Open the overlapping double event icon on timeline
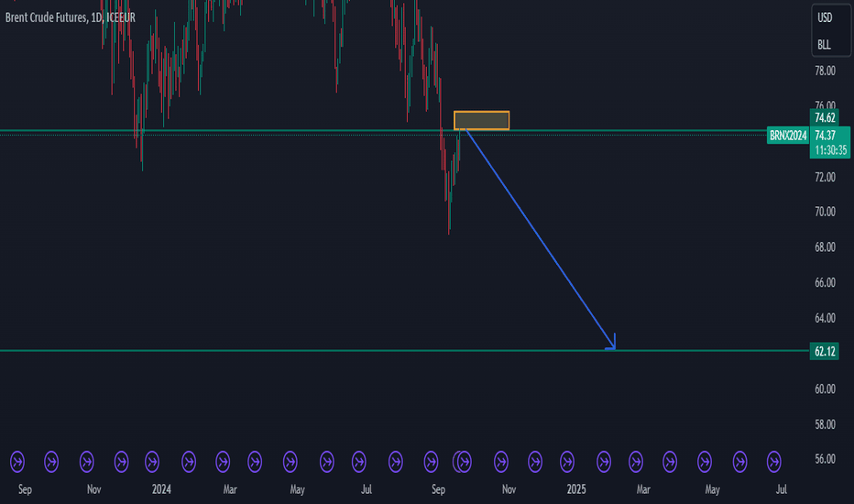 click(461, 462)
